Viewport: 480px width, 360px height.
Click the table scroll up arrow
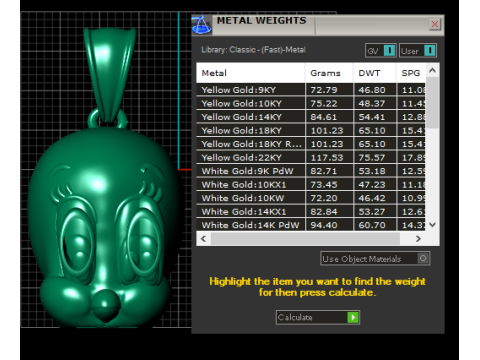tap(432, 70)
